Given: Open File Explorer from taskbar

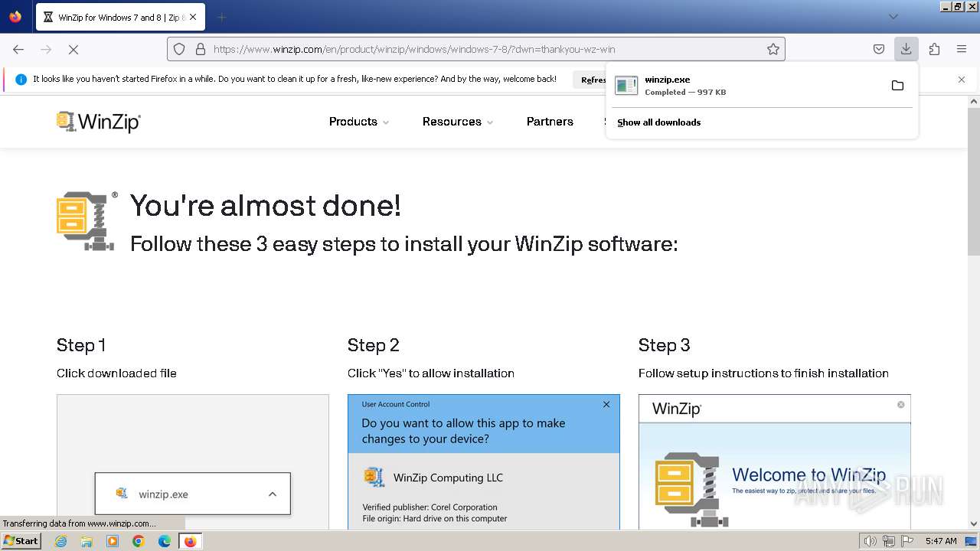Looking at the screenshot, I should click(87, 541).
